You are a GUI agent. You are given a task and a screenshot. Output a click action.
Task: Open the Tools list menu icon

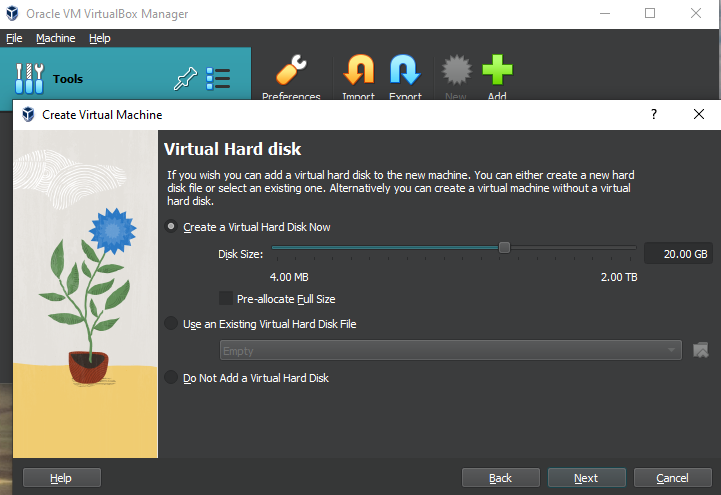tap(218, 79)
